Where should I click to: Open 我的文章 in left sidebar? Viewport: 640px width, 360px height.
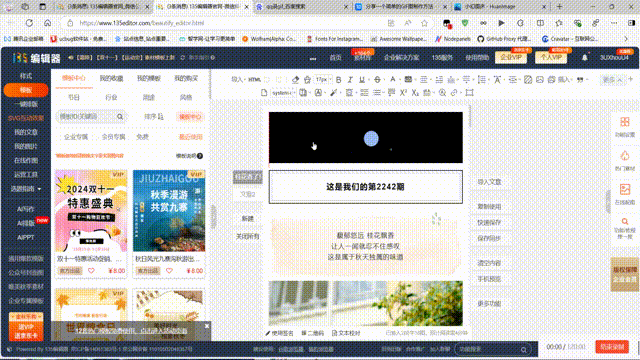click(x=26, y=132)
